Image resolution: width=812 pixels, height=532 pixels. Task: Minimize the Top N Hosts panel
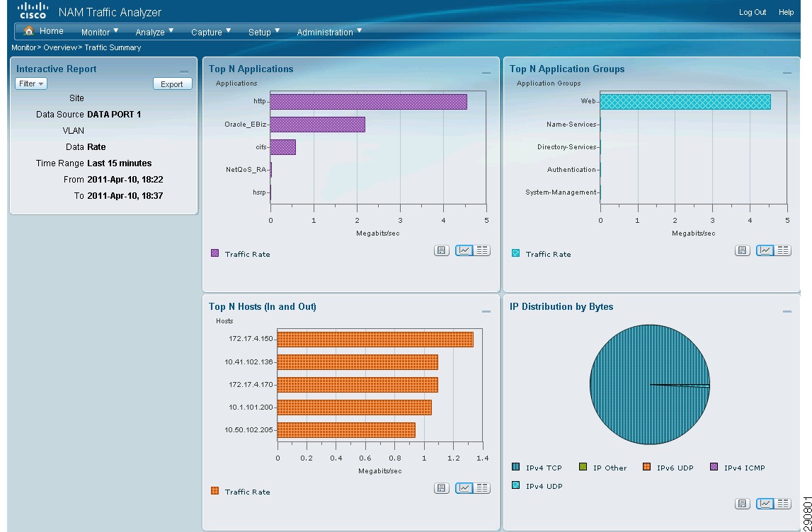[486, 311]
